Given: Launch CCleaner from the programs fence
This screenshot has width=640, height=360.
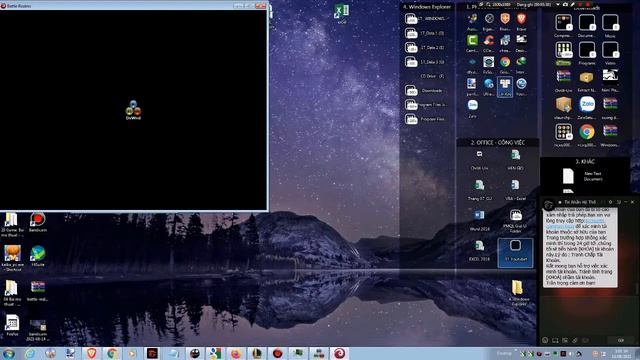Looking at the screenshot, I should (489, 43).
